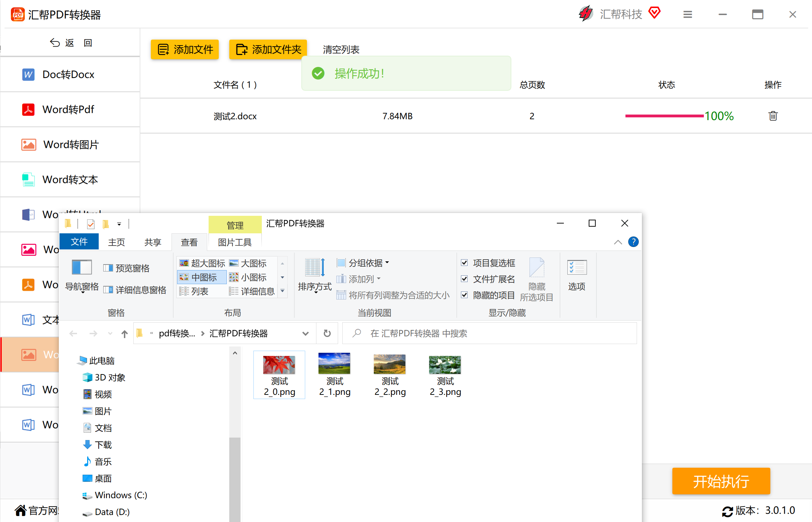Viewport: 812px width, 522px height.
Task: Click quick access properties checkmark icon
Action: pyautogui.click(x=91, y=224)
